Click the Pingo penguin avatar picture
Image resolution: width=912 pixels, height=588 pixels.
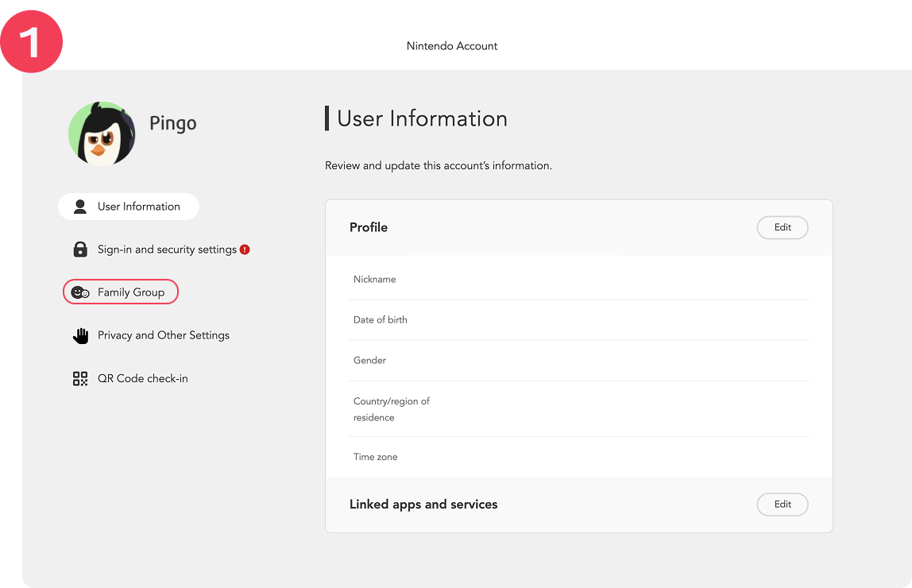point(102,133)
